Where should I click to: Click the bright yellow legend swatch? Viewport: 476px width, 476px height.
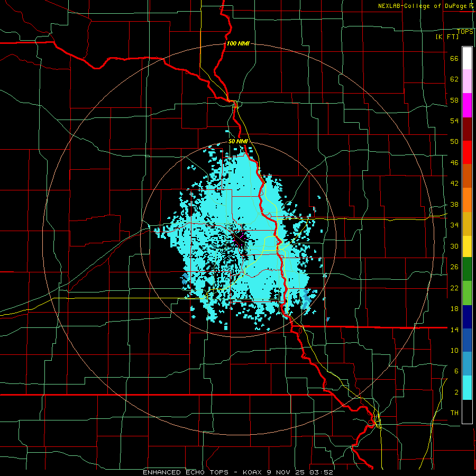pyautogui.click(x=467, y=246)
